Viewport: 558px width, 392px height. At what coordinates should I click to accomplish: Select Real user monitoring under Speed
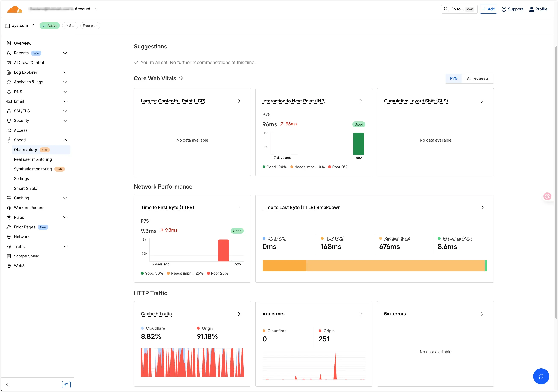[x=33, y=159]
